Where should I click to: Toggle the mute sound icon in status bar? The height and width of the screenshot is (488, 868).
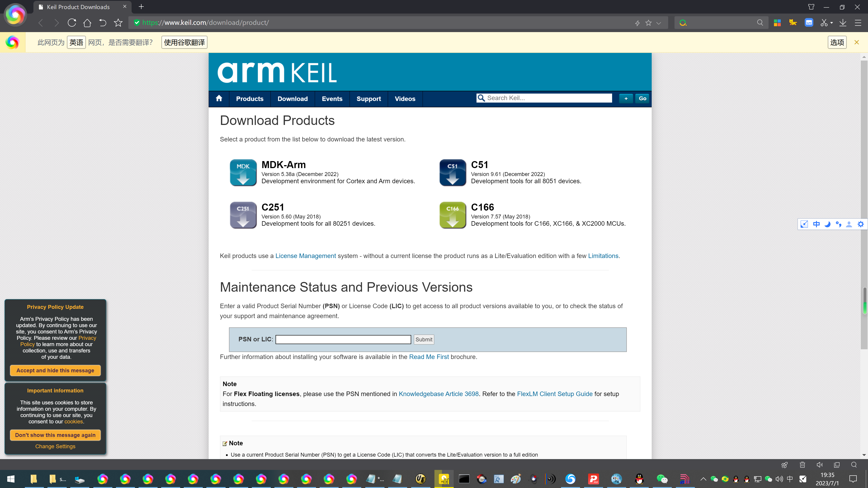pos(820,465)
